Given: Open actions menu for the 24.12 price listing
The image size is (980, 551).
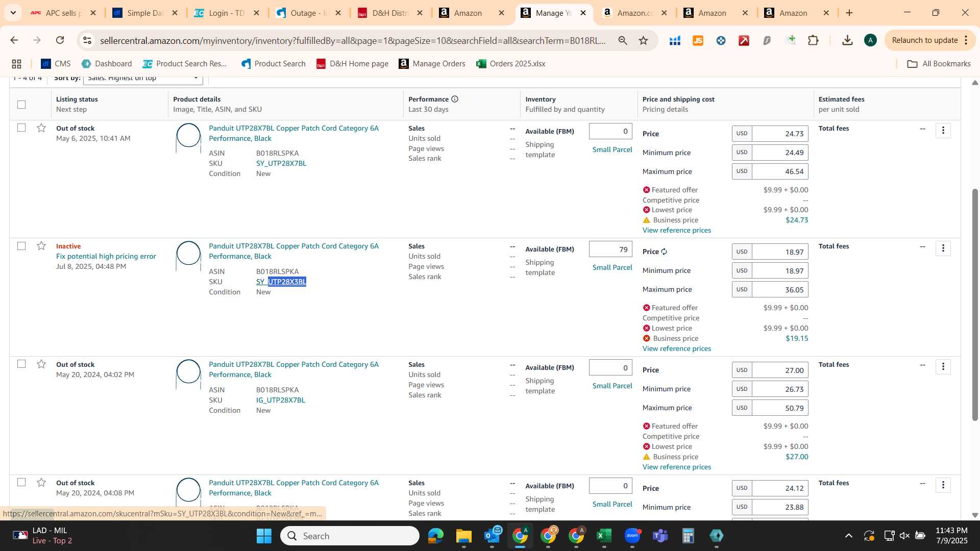Looking at the screenshot, I should point(943,485).
